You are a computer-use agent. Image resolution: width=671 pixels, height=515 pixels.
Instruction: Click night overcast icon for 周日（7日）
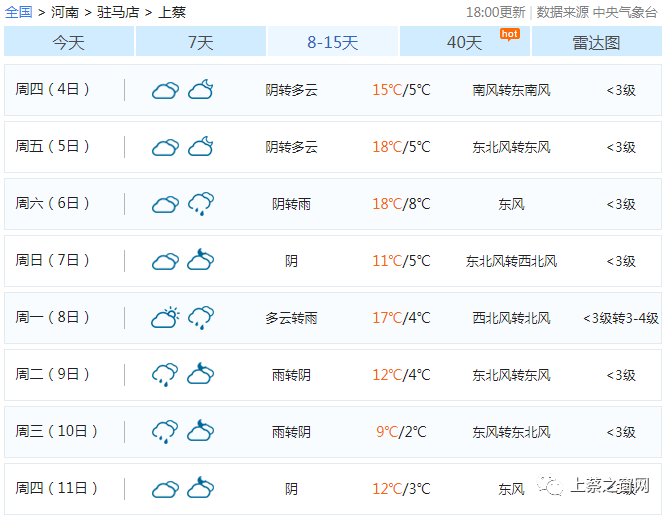point(201,259)
